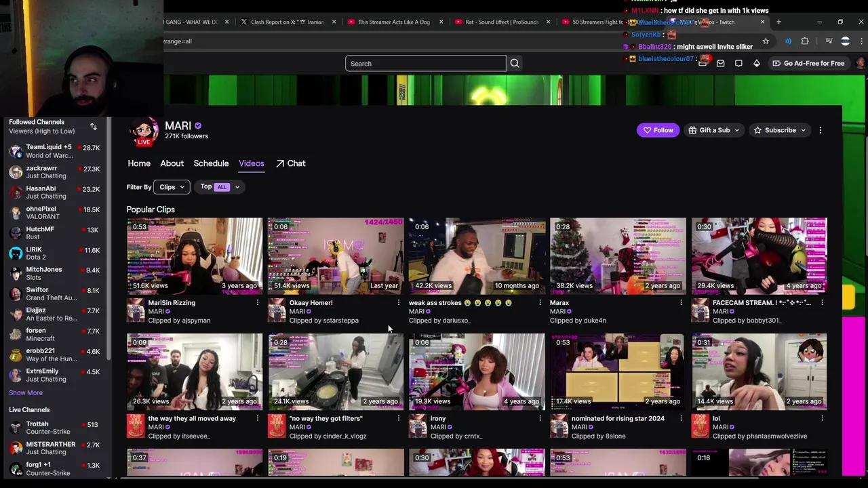The width and height of the screenshot is (868, 488).
Task: Open the About tab
Action: [x=172, y=163]
